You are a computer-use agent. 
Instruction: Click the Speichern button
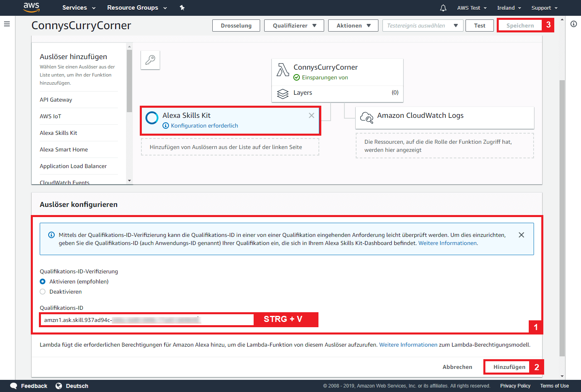[x=520, y=26]
